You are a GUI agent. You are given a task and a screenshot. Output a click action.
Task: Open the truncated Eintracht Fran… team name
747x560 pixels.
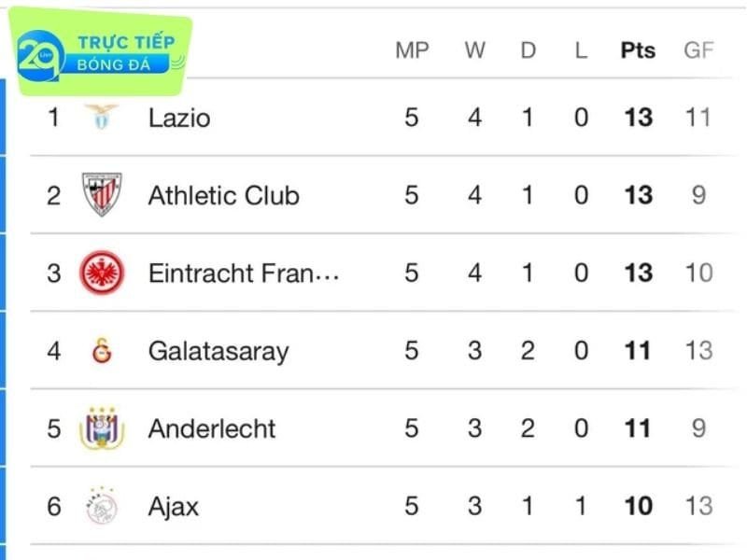tap(244, 273)
